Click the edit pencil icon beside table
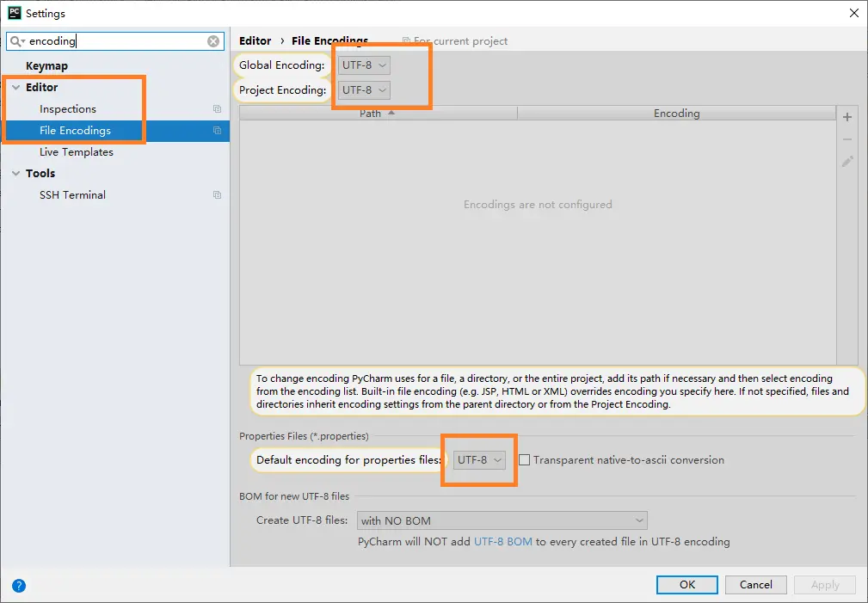This screenshot has height=603, width=868. pyautogui.click(x=847, y=162)
